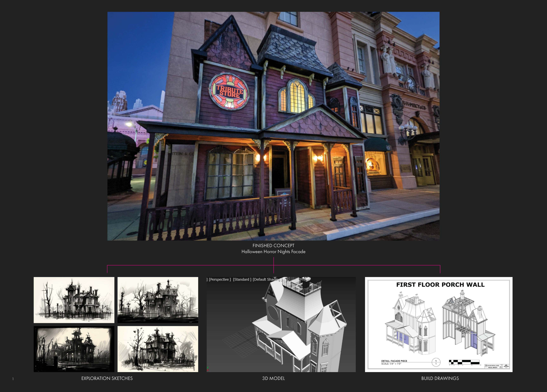Screen dimensions: 547x392
Task: Click the detail callout circle labeled 1/1
Action: click(436, 363)
